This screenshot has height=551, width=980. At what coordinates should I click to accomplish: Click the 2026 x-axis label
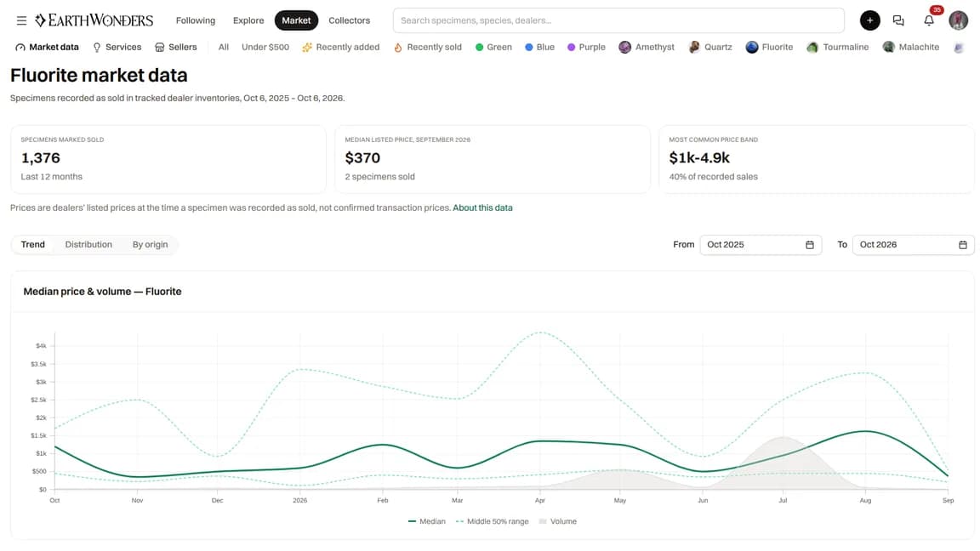(300, 500)
